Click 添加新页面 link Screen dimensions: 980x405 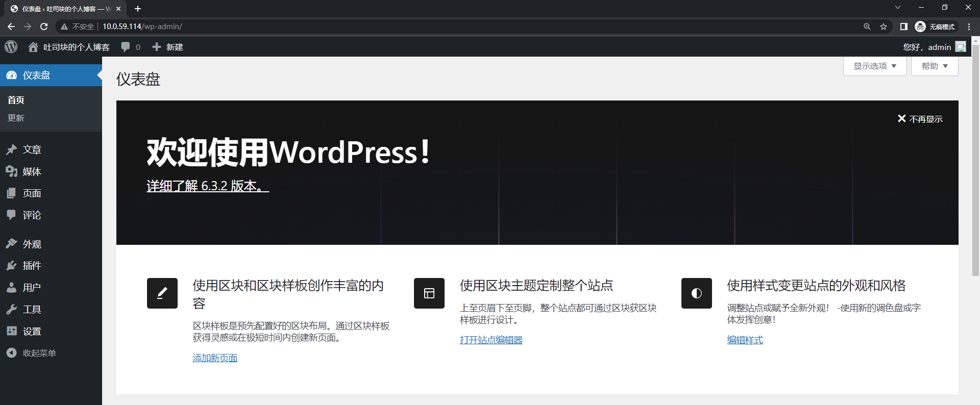[215, 358]
